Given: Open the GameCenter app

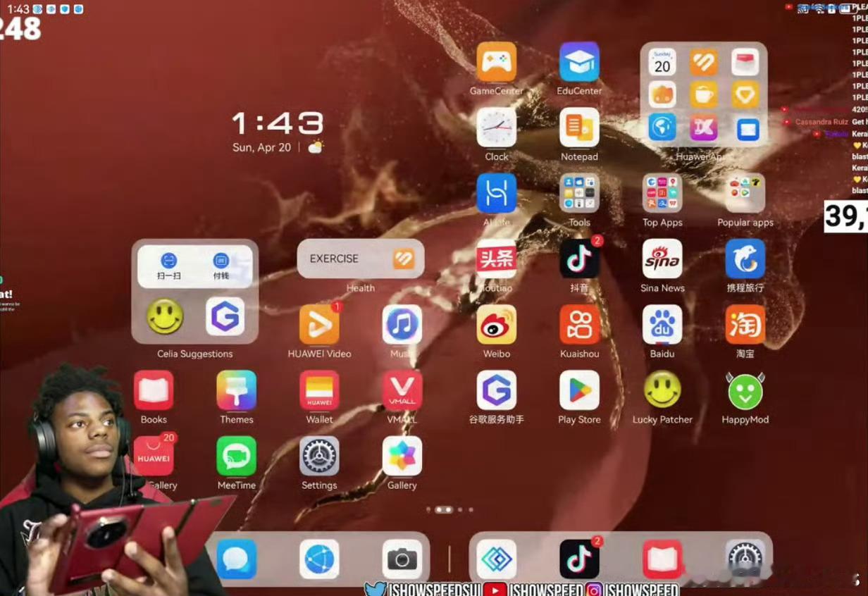Looking at the screenshot, I should (x=496, y=62).
